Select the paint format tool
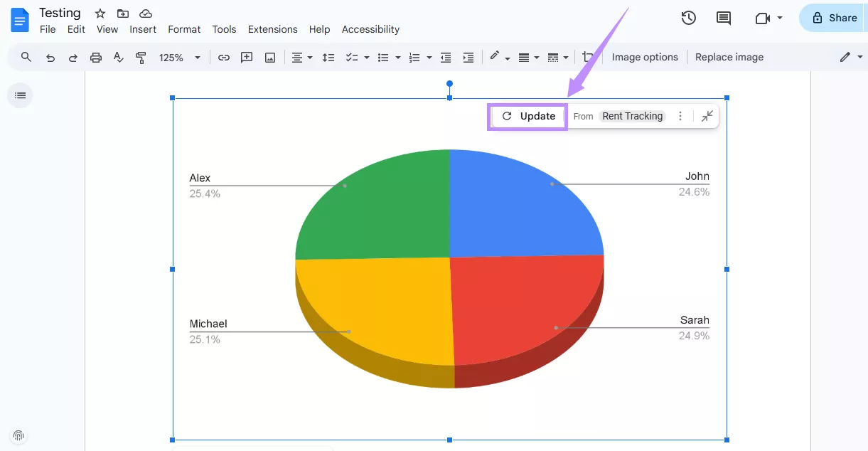868x451 pixels. click(x=141, y=57)
